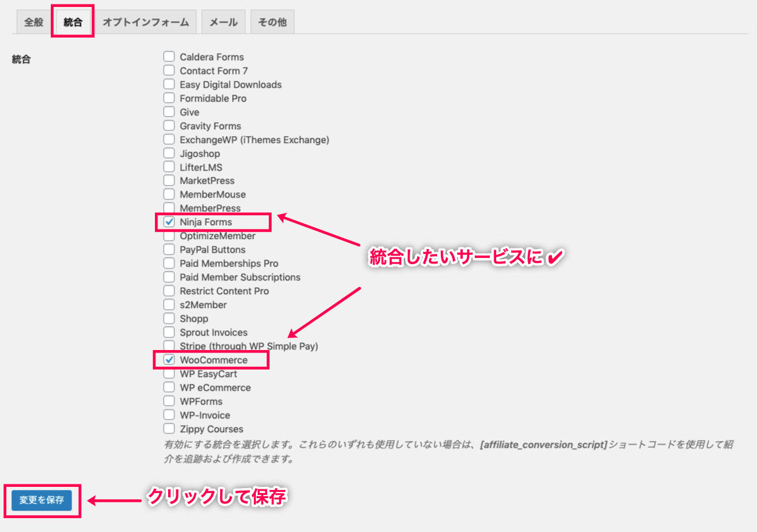
Task: Enable Paid Member Subscriptions checkbox
Action: tap(169, 277)
